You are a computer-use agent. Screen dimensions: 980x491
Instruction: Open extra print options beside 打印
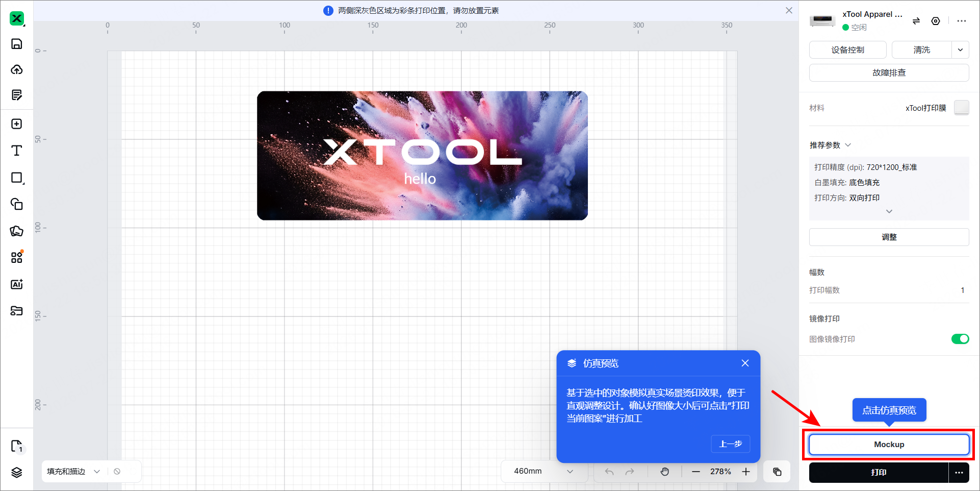tap(959, 473)
